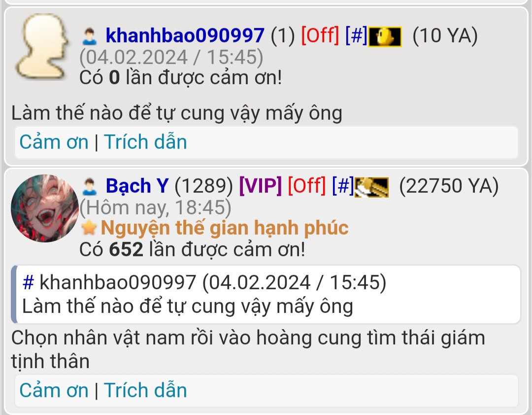Click Trích dẫn under khanhbao090997's post
The height and width of the screenshot is (415, 532).
pos(145,142)
